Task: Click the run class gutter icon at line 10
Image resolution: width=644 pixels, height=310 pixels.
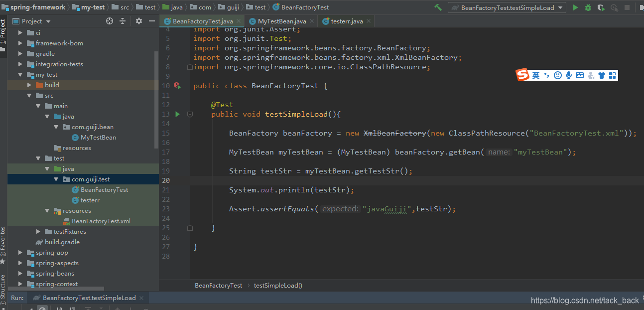Action: (x=177, y=86)
